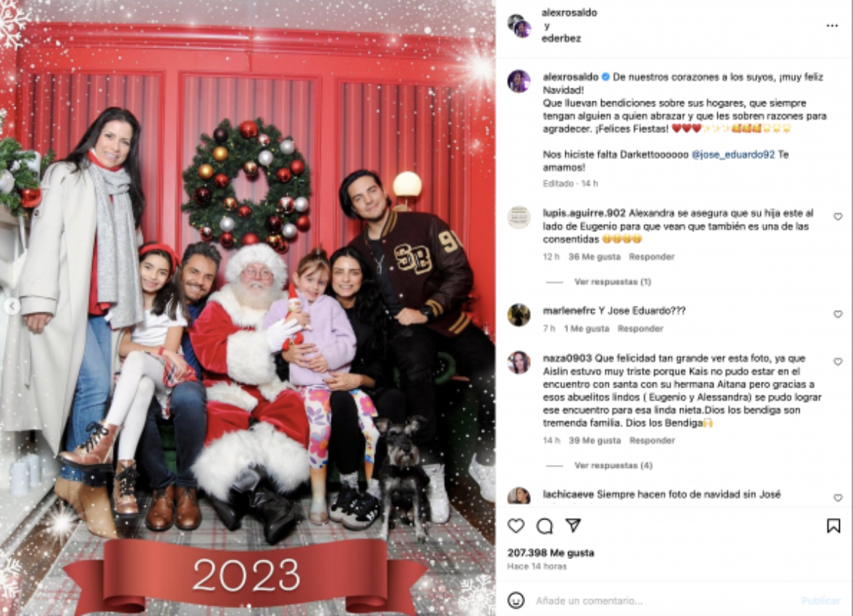The width and height of the screenshot is (853, 616).
Task: Open the emoji picker in the comment box
Action: click(516, 600)
